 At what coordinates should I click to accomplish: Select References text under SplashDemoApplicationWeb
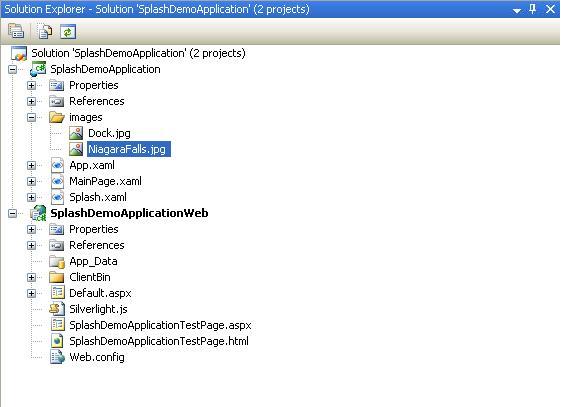point(97,246)
